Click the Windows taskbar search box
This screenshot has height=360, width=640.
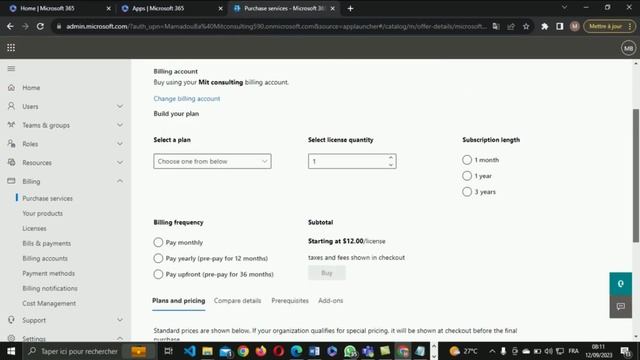coord(73,351)
